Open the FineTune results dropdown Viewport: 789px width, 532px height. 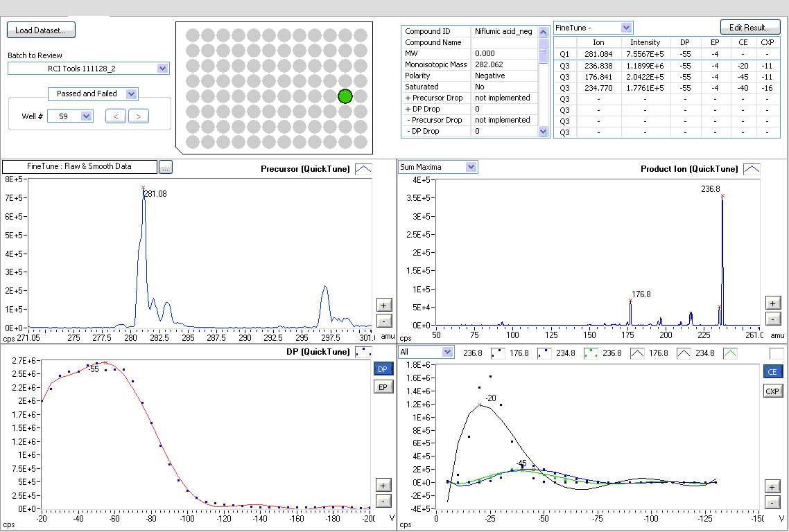click(626, 28)
